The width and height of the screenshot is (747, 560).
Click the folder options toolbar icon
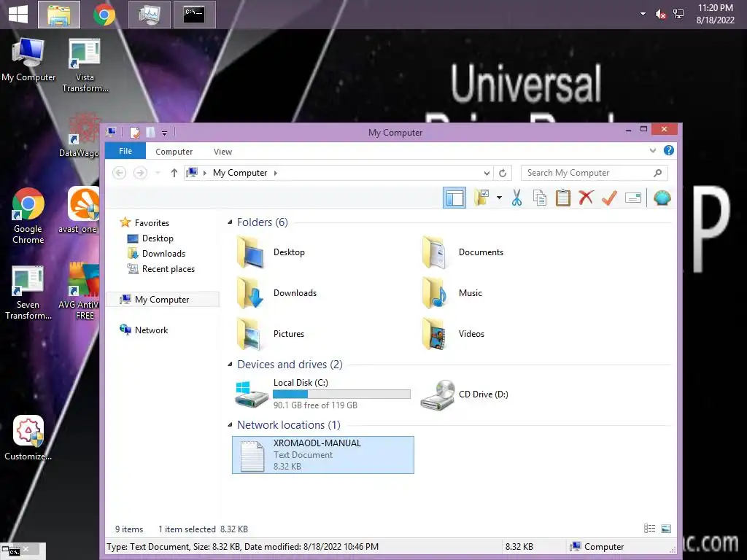pyautogui.click(x=481, y=198)
